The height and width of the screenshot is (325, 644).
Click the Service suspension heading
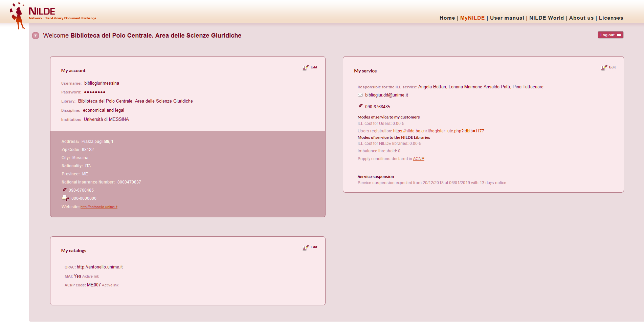point(376,177)
